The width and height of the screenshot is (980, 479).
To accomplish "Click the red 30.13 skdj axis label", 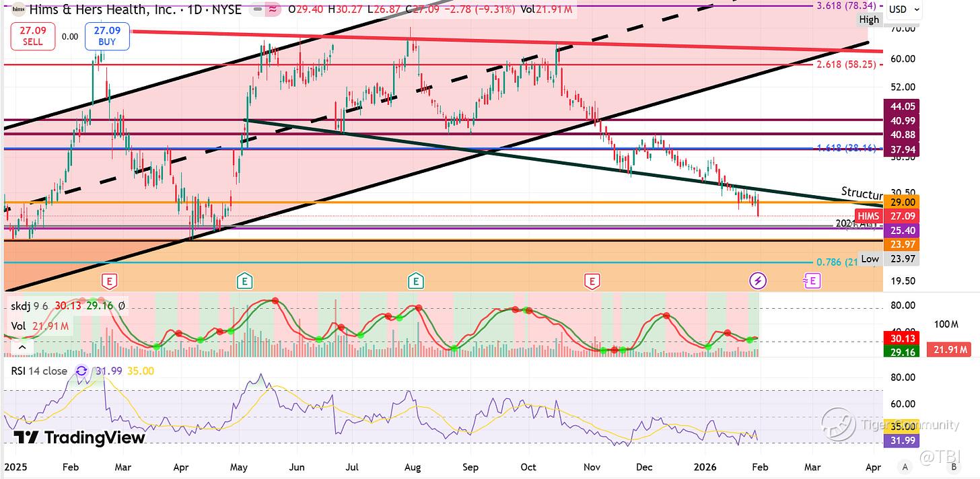I will [903, 339].
